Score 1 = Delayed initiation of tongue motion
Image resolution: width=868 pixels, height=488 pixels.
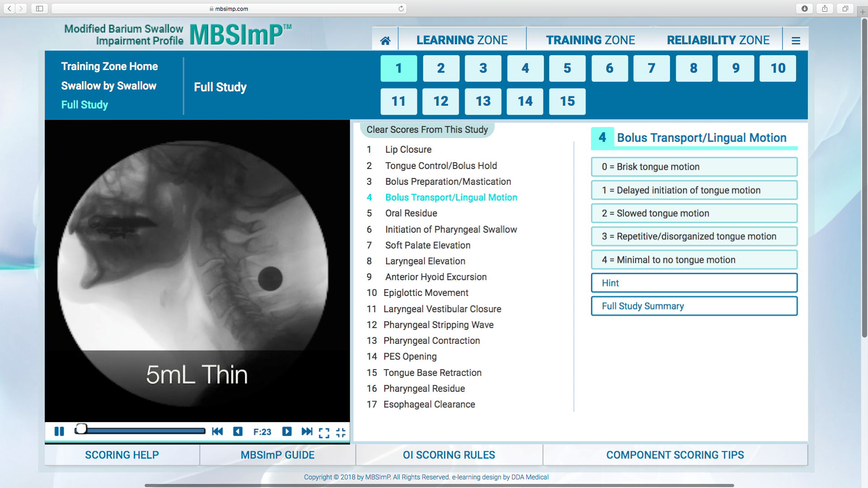[694, 190]
